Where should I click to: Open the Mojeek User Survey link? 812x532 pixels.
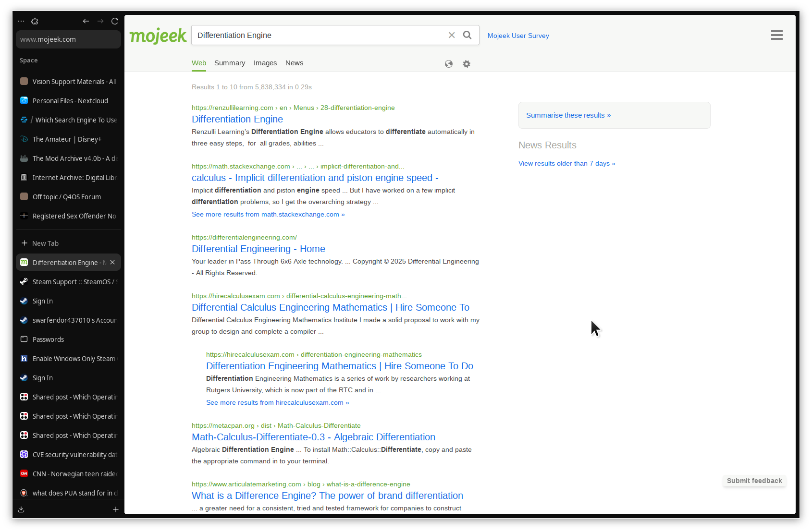pyautogui.click(x=518, y=36)
